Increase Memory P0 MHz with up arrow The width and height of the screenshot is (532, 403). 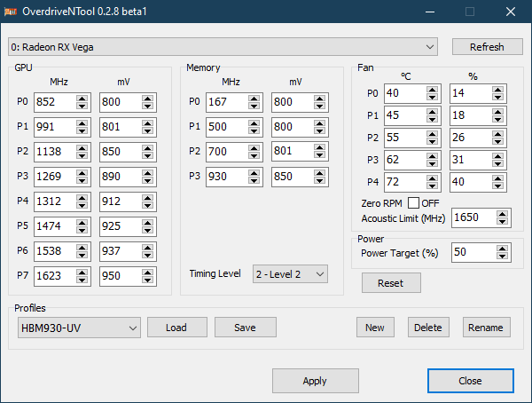[254, 99]
